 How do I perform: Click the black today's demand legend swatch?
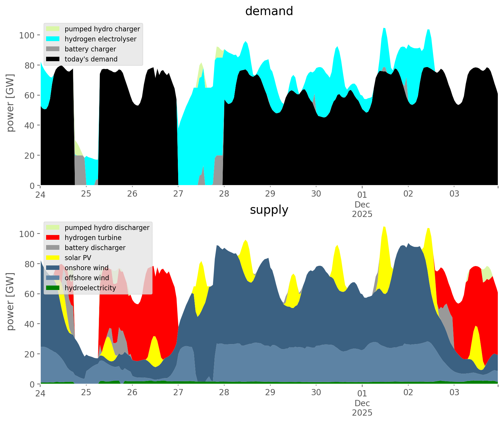[53, 59]
